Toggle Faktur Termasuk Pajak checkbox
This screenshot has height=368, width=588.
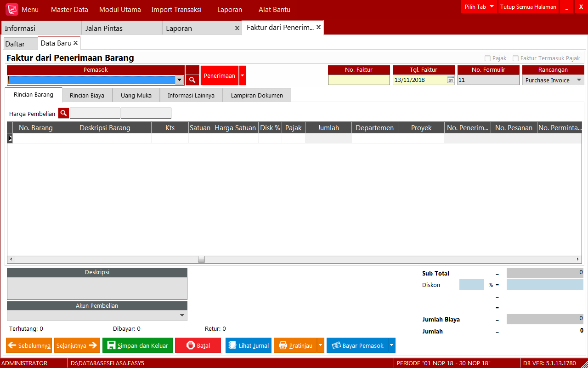point(516,58)
